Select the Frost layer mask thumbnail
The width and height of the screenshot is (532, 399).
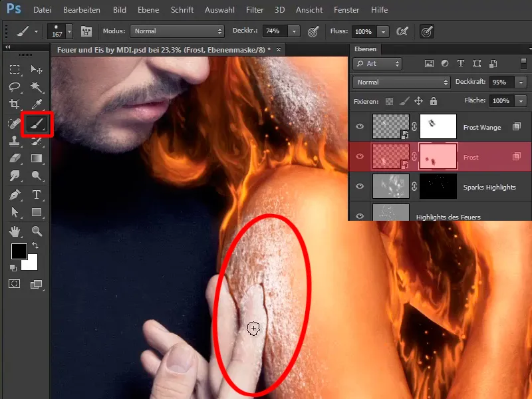point(438,156)
